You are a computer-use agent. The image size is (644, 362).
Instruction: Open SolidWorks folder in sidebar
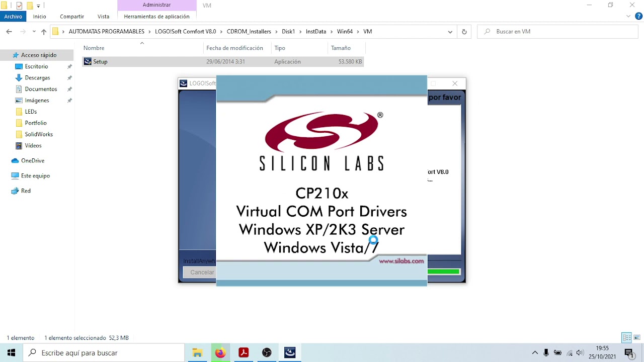[x=39, y=134]
